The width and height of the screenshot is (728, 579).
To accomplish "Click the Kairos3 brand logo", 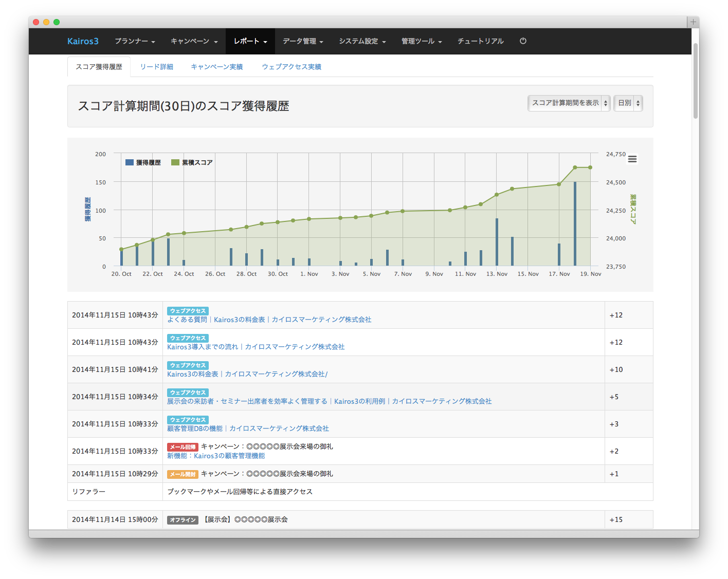I will coord(83,41).
